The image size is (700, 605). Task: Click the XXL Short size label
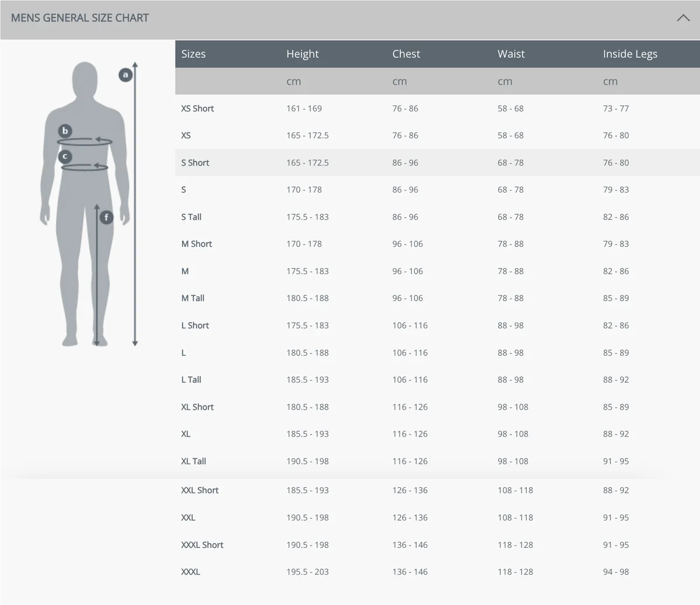coord(199,490)
